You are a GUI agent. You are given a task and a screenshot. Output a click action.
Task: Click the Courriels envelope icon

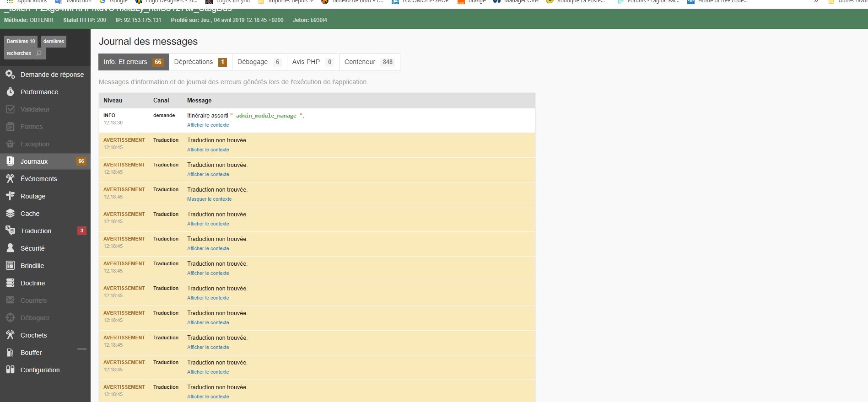[x=10, y=300]
